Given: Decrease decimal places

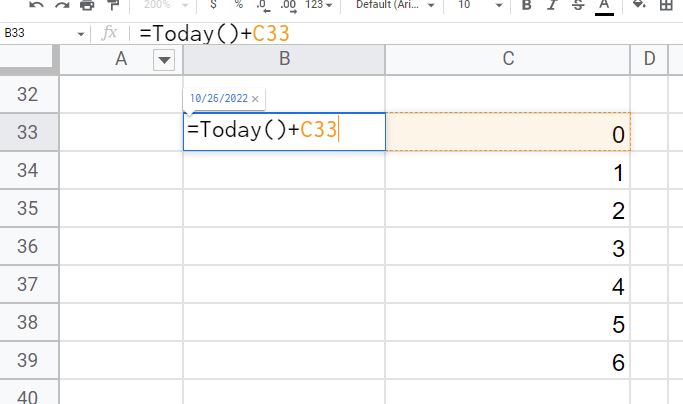Looking at the screenshot, I should (x=263, y=6).
